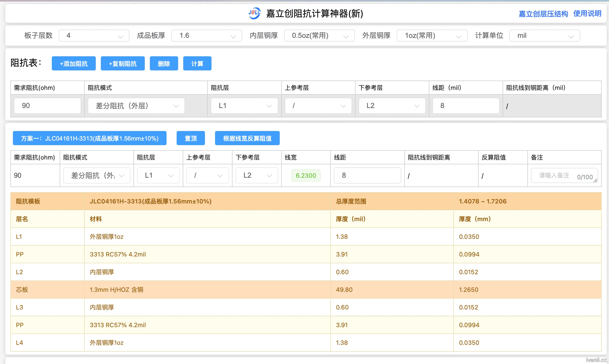Open the 阻抗模式 dropdown in the top impedance table

tap(136, 106)
